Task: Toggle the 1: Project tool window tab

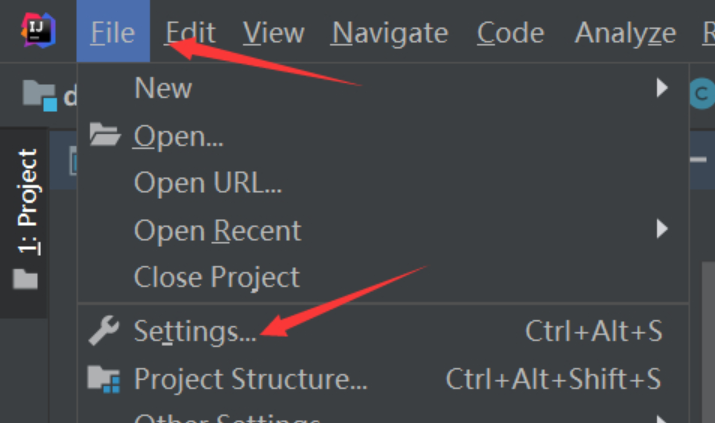Action: point(27,201)
